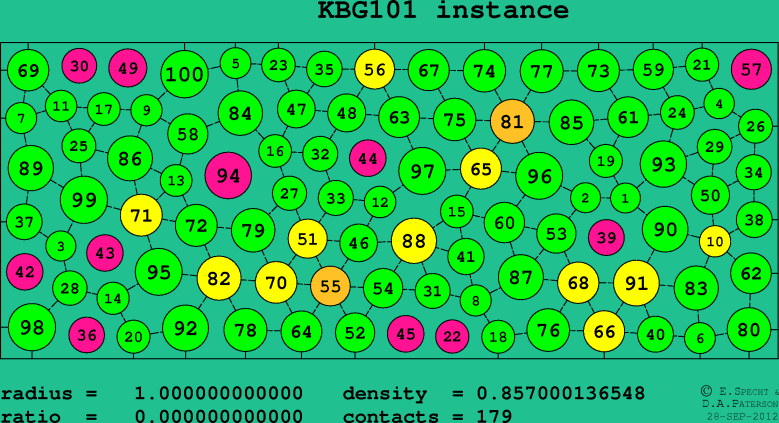Image resolution: width=779 pixels, height=423 pixels.
Task: Select the small green circle 8
Action: click(476, 300)
